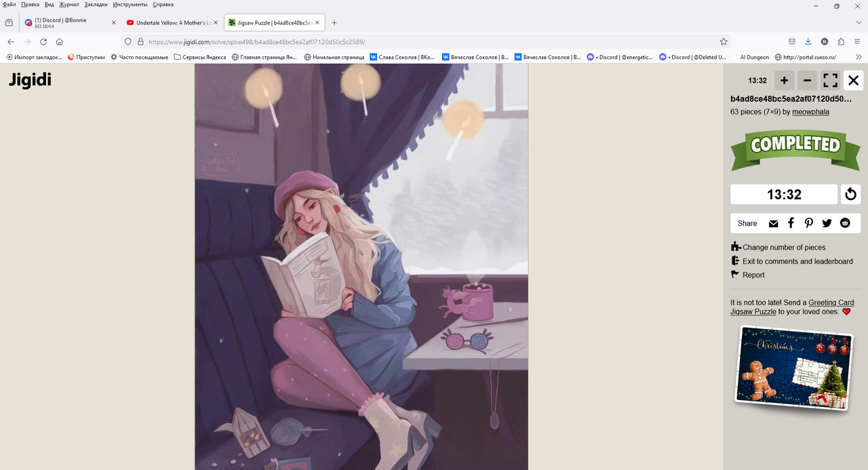Image resolution: width=868 pixels, height=470 pixels.
Task: Open the Christmas greeting card thumbnail
Action: tap(793, 369)
